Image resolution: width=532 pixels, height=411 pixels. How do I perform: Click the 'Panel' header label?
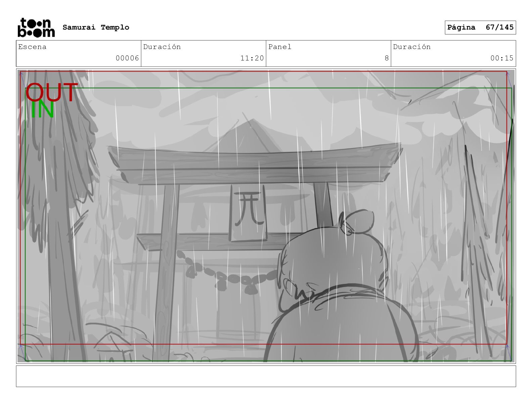(280, 47)
